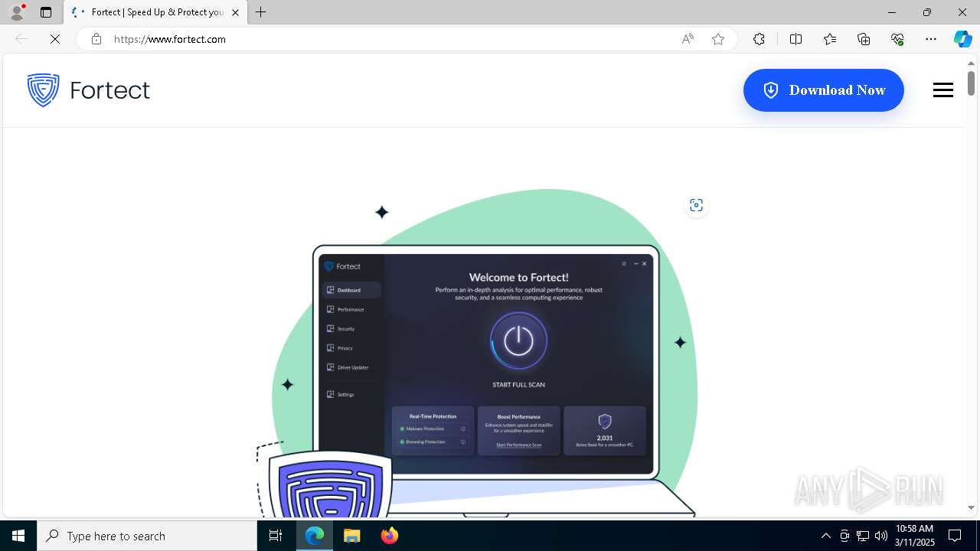The height and width of the screenshot is (551, 980).
Task: Click the Fortect logo
Action: pos(88,90)
